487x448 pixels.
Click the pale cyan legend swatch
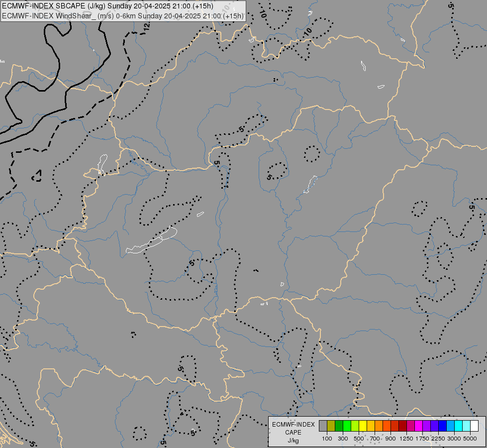[467, 426]
